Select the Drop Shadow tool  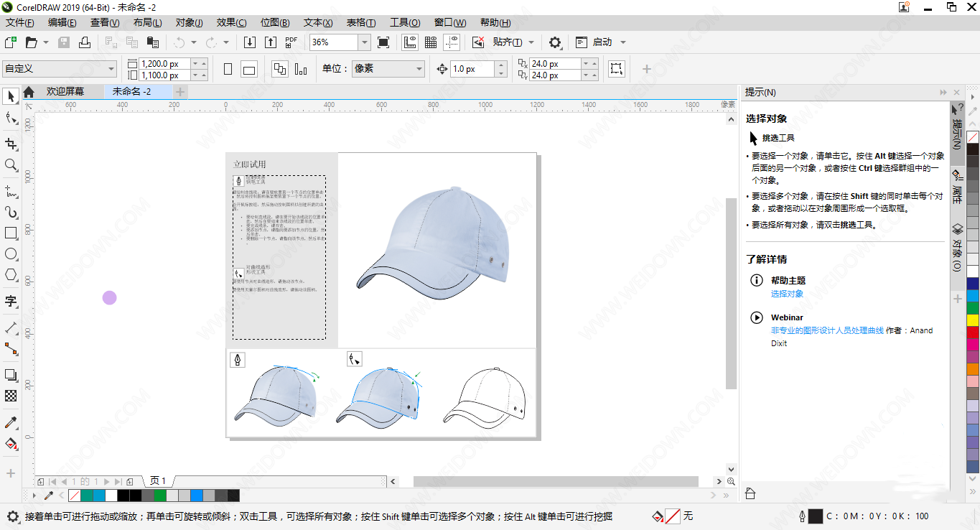(x=11, y=375)
